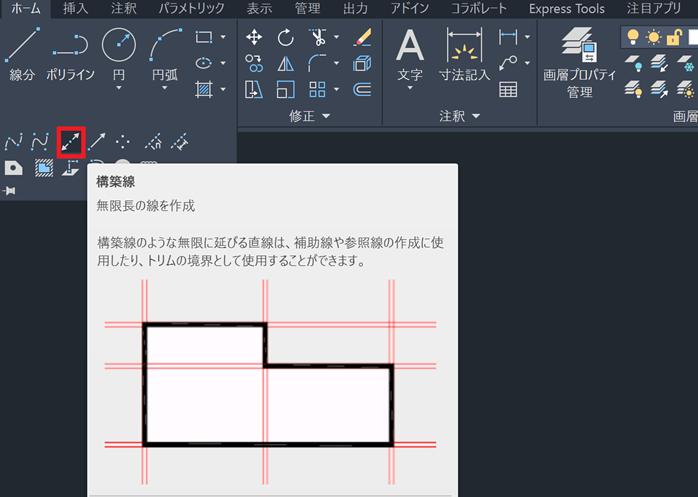Click the table icon in 注釈 panel
This screenshot has width=698, height=497.
coord(508,89)
